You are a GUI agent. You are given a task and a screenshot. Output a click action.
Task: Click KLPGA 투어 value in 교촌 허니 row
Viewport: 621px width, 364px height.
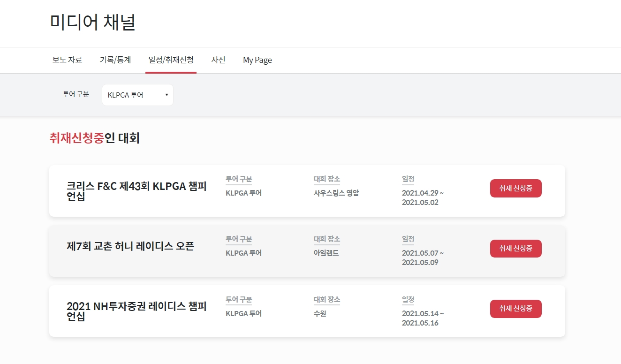pos(243,253)
